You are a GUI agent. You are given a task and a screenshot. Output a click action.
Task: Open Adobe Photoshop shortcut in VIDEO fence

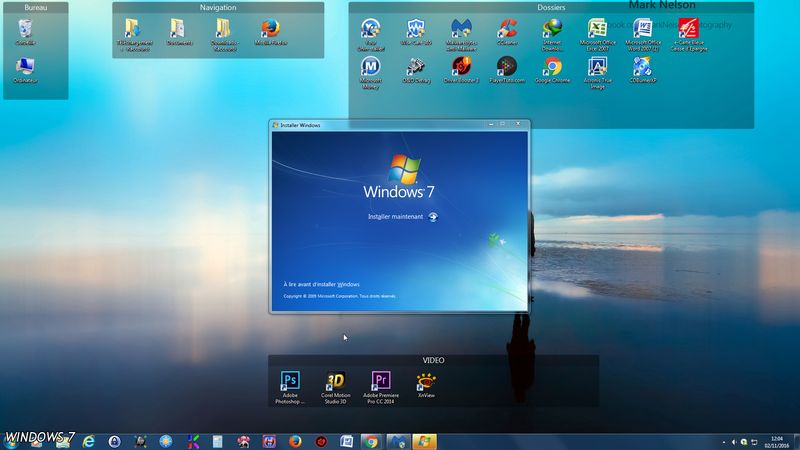[290, 380]
